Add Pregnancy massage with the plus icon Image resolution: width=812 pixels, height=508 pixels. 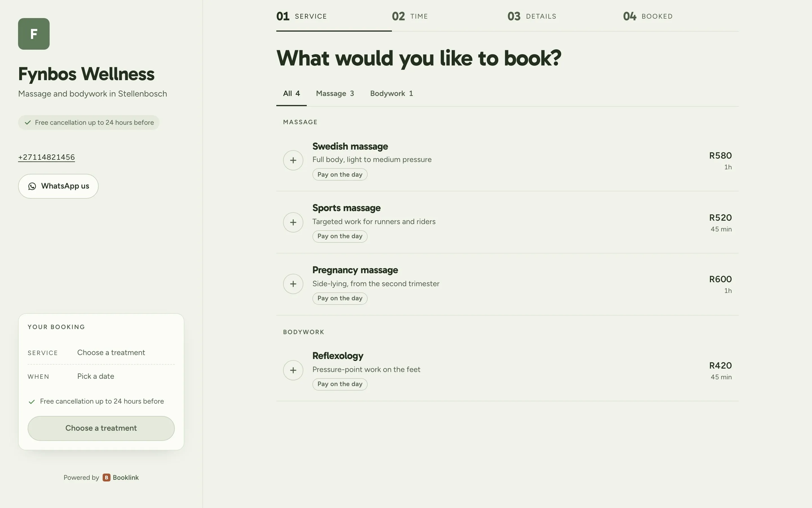293,284
